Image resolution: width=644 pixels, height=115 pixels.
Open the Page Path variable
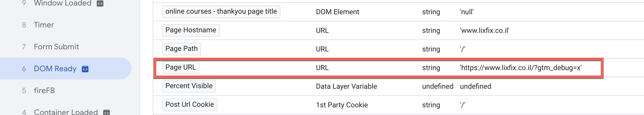click(182, 49)
